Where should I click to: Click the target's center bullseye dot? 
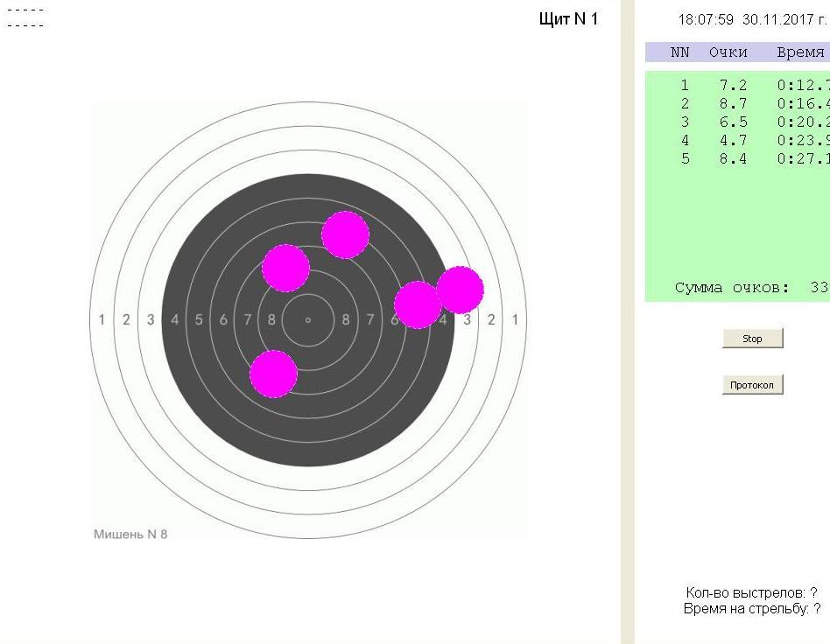[x=308, y=320]
